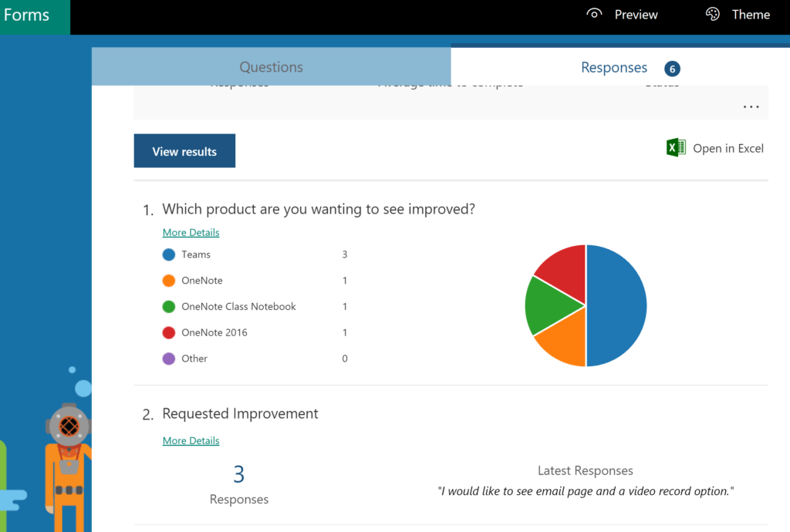Viewport: 790px width, 532px height.
Task: Click the green OneNote Class Notebook swatch
Action: click(x=169, y=307)
